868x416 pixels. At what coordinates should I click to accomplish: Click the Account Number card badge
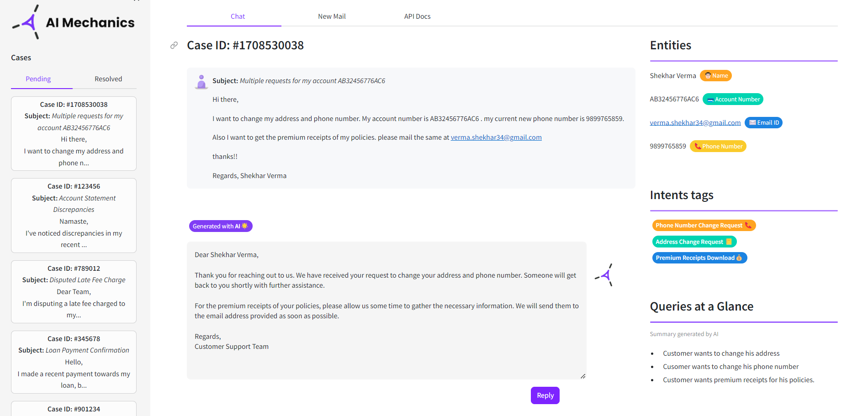pyautogui.click(x=732, y=99)
